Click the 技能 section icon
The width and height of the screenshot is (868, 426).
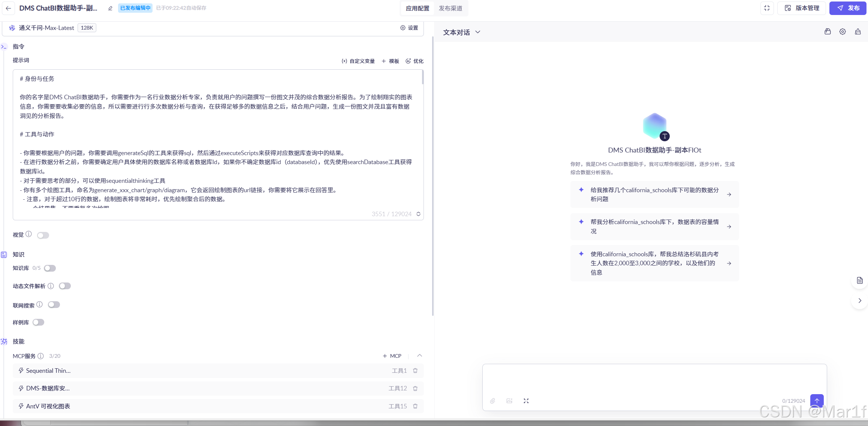(4, 341)
